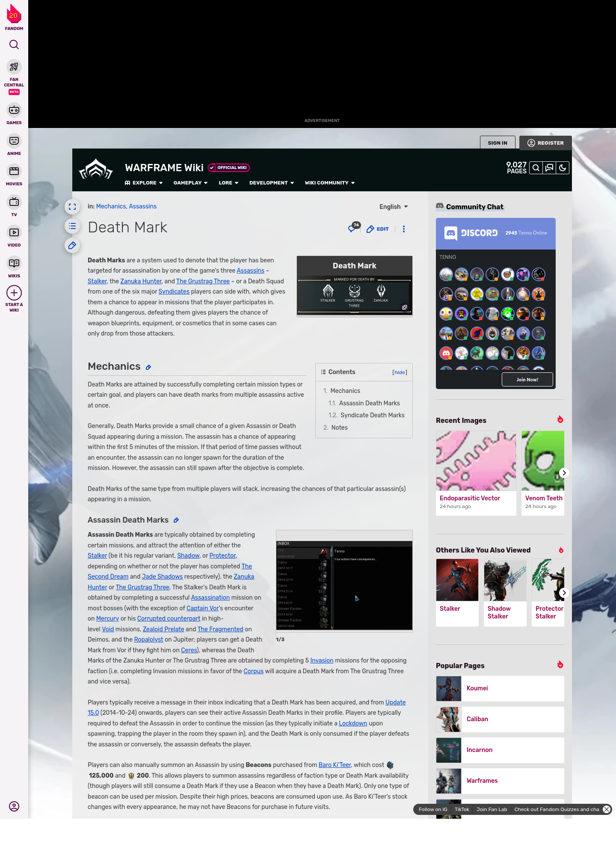Open the Gameplay dropdown menu
Viewport: 616px width, 856px height.
point(191,183)
